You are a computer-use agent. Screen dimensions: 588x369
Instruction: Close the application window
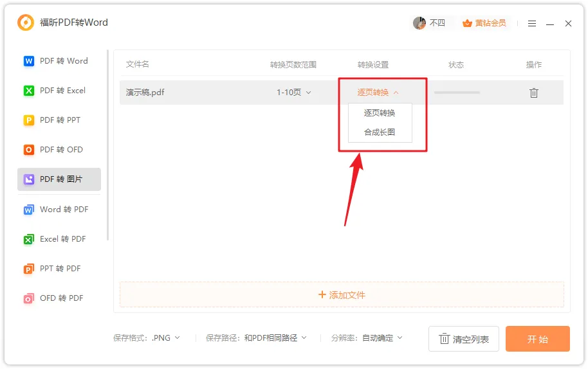[x=568, y=24]
